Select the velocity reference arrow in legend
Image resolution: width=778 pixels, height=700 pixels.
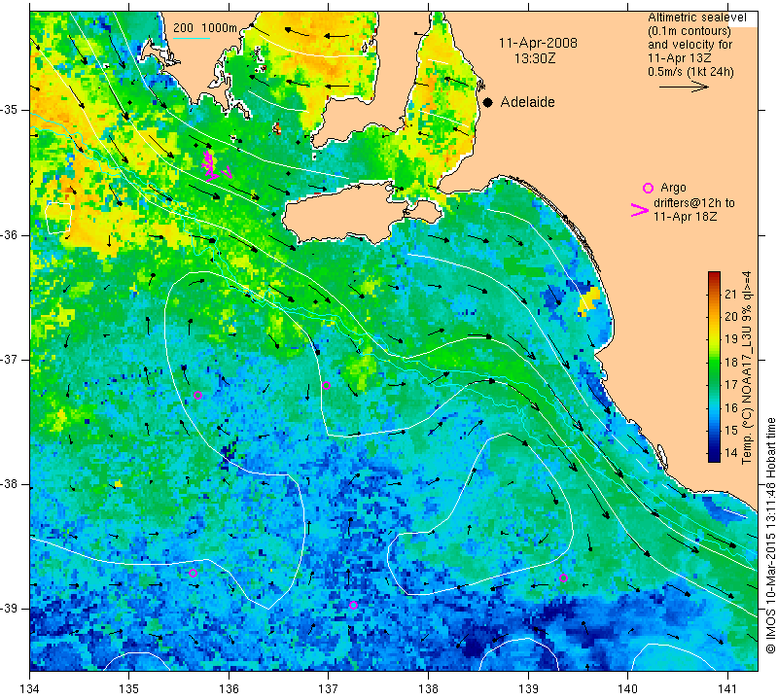click(x=684, y=87)
